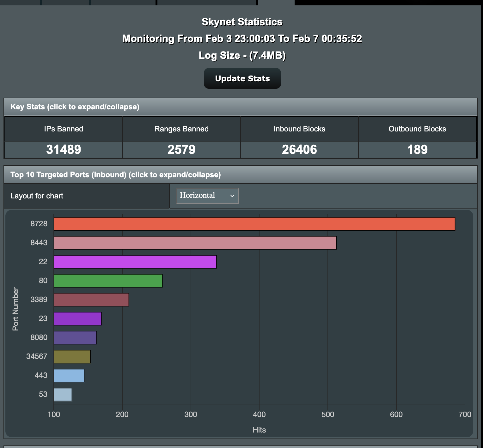
Task: Open the Horizontal chart layout dropdown
Action: click(x=207, y=196)
